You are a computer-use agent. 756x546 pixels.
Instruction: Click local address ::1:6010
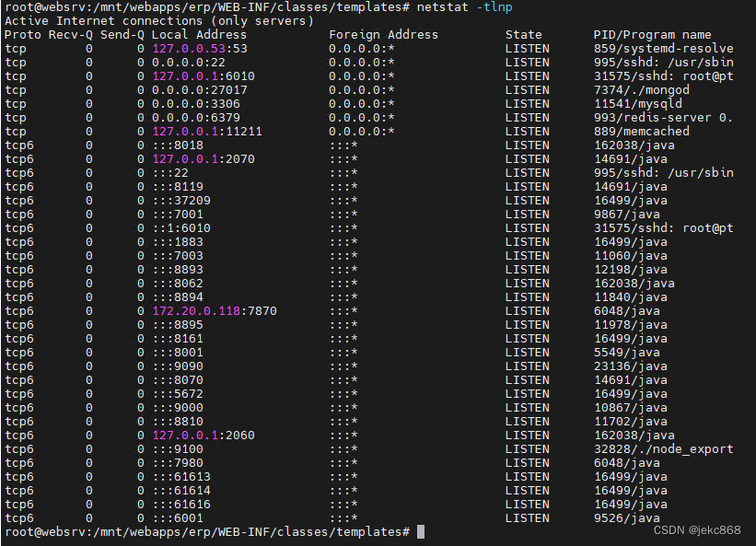click(x=181, y=228)
